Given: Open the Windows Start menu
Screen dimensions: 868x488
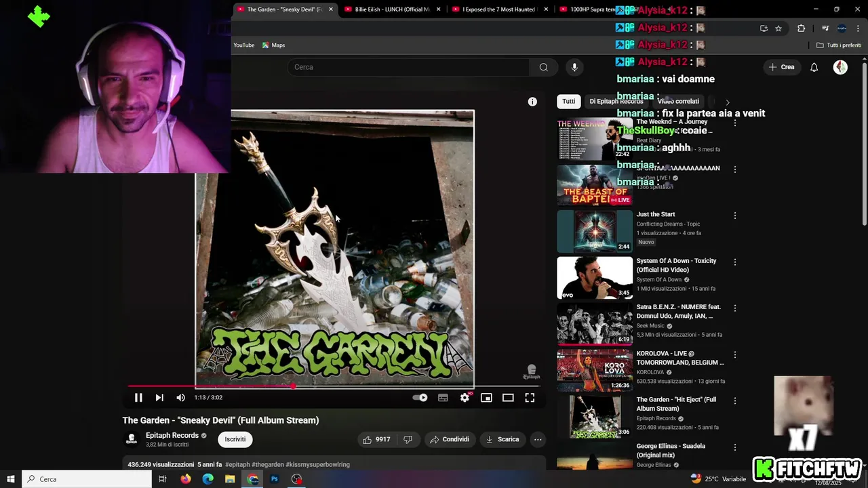Looking at the screenshot, I should click(10, 479).
